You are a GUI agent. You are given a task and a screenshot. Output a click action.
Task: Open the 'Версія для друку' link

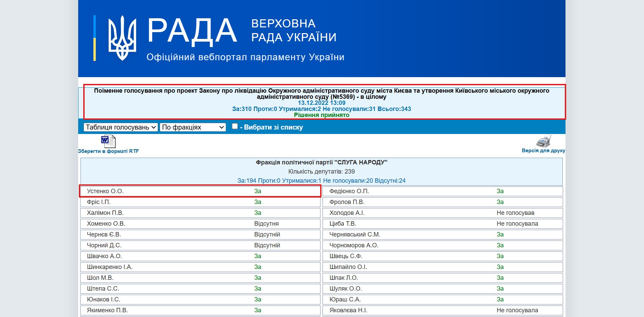tap(543, 151)
